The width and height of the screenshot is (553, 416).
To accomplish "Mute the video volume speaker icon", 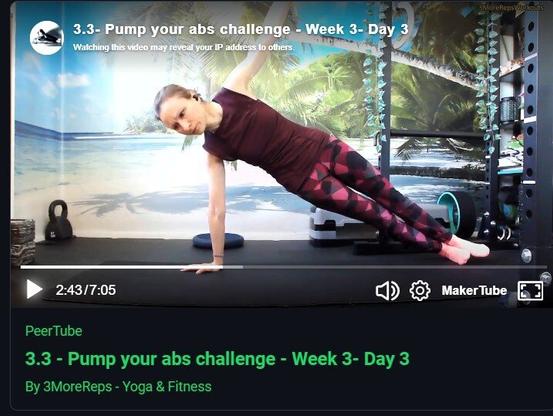I will point(387,291).
